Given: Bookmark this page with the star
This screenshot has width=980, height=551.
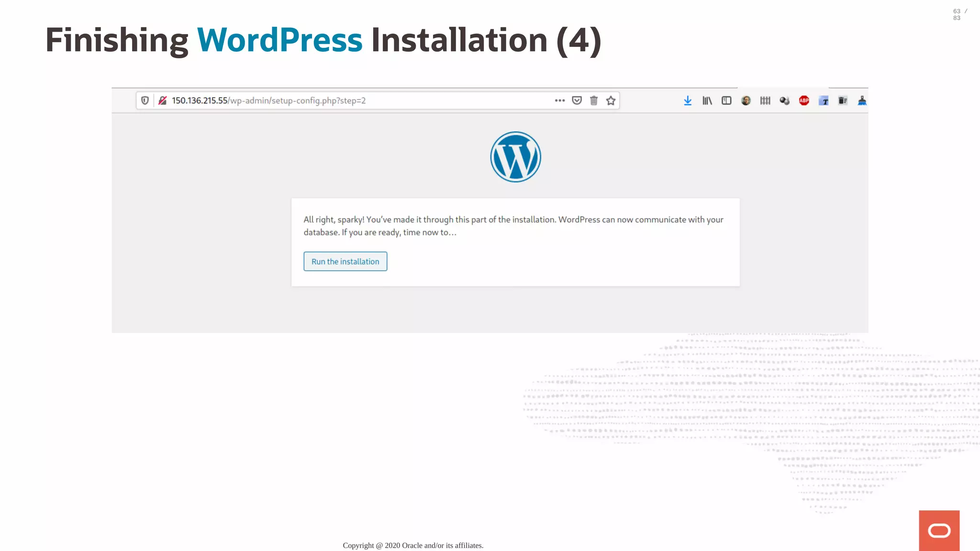Looking at the screenshot, I should pos(611,100).
